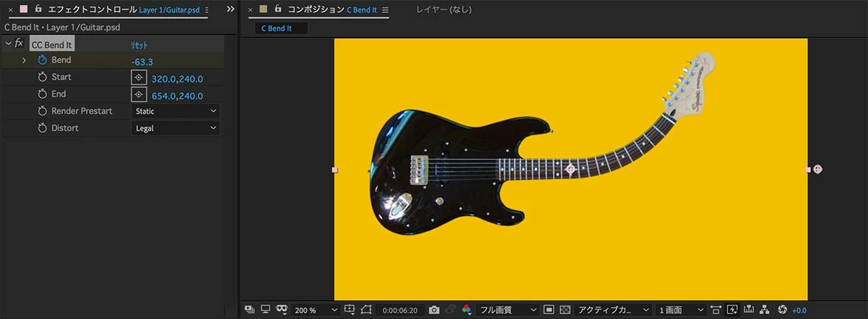Click the End point crosshair picker

pos(138,95)
